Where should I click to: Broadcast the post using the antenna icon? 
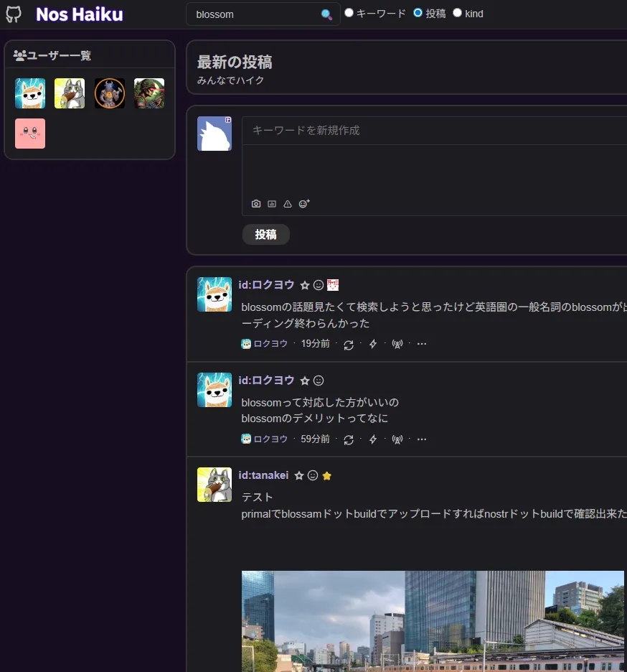[397, 344]
